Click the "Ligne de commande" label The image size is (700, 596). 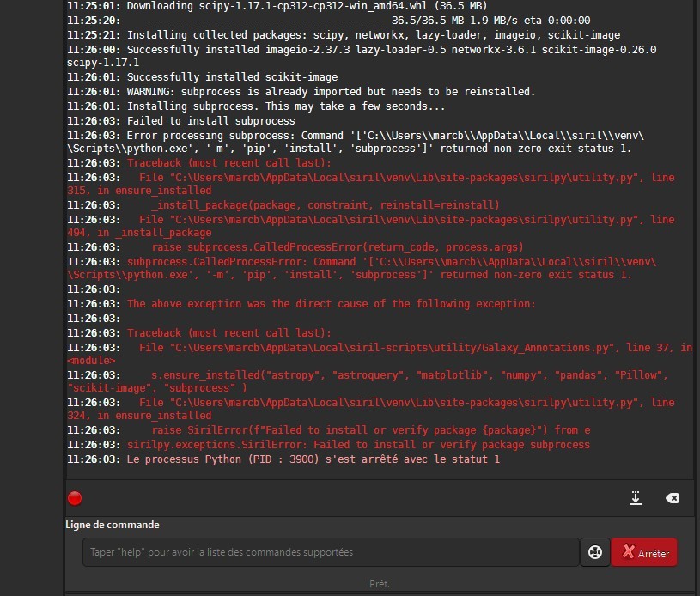pyautogui.click(x=113, y=525)
